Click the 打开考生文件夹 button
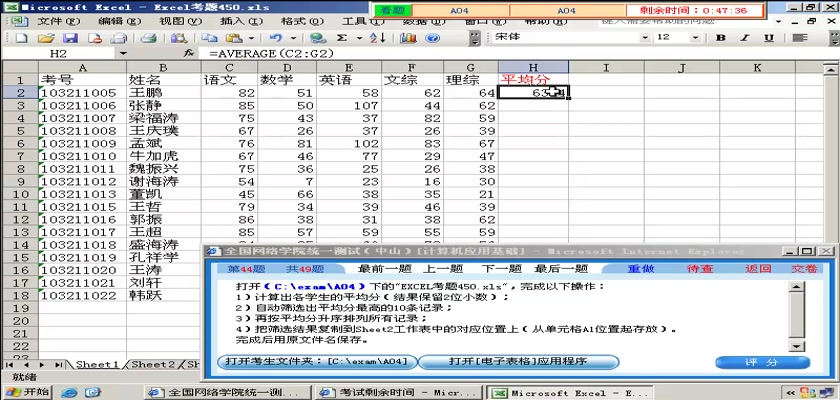 pos(317,362)
